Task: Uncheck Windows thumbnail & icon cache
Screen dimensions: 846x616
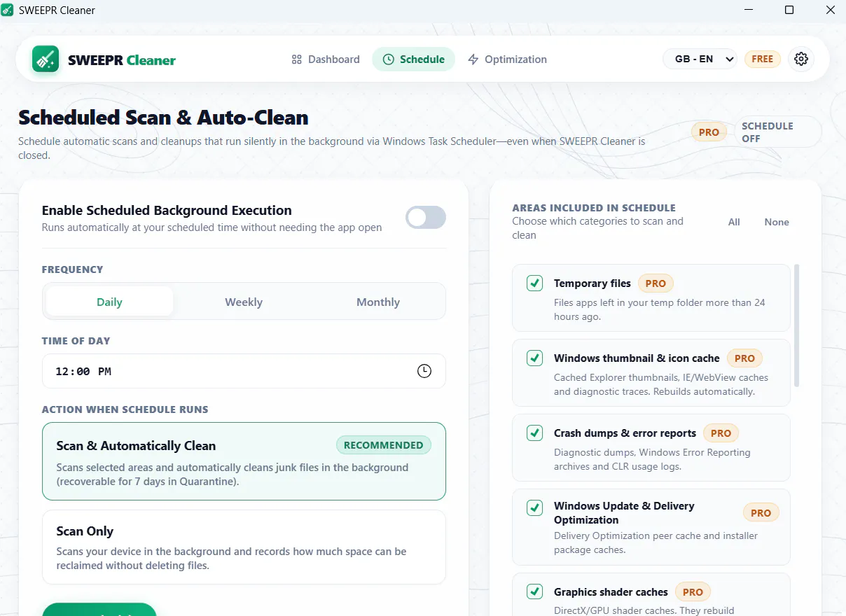Action: tap(534, 358)
